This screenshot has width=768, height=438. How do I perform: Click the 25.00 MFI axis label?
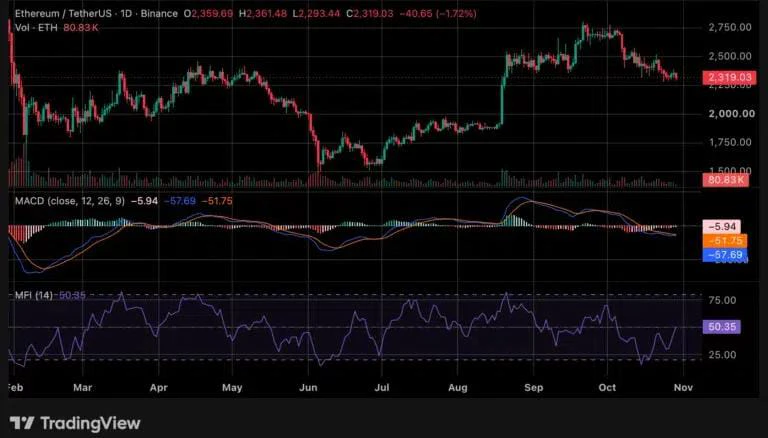pyautogui.click(x=722, y=355)
